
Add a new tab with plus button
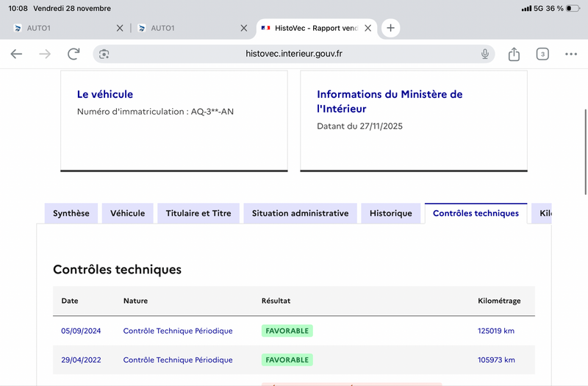point(390,29)
